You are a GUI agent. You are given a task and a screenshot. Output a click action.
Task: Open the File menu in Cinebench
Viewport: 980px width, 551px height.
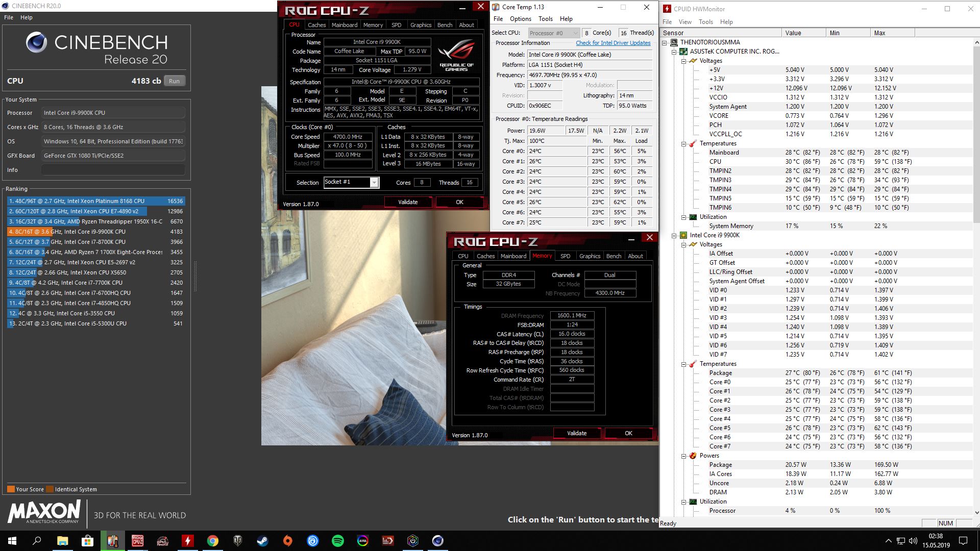tap(9, 17)
